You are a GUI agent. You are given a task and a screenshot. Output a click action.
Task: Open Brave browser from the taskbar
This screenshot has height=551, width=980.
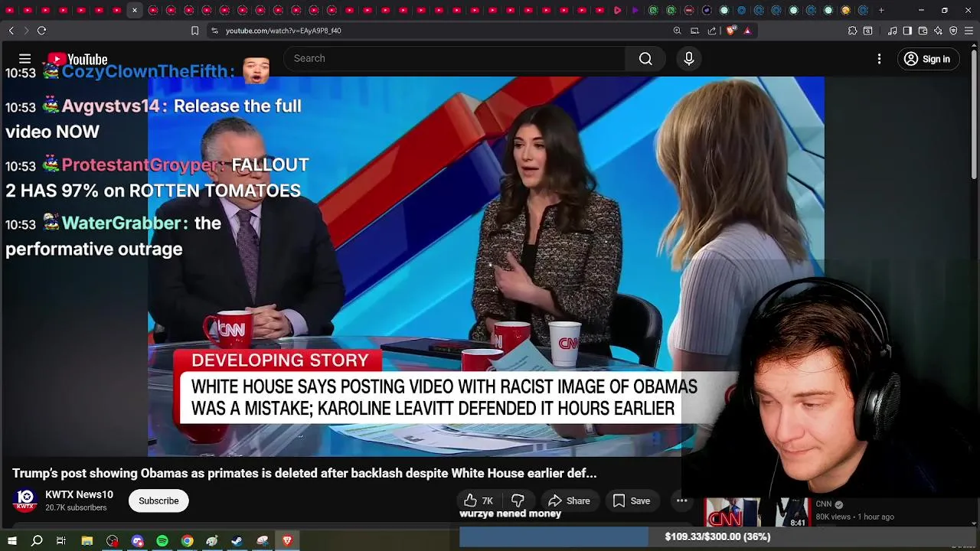coord(287,541)
